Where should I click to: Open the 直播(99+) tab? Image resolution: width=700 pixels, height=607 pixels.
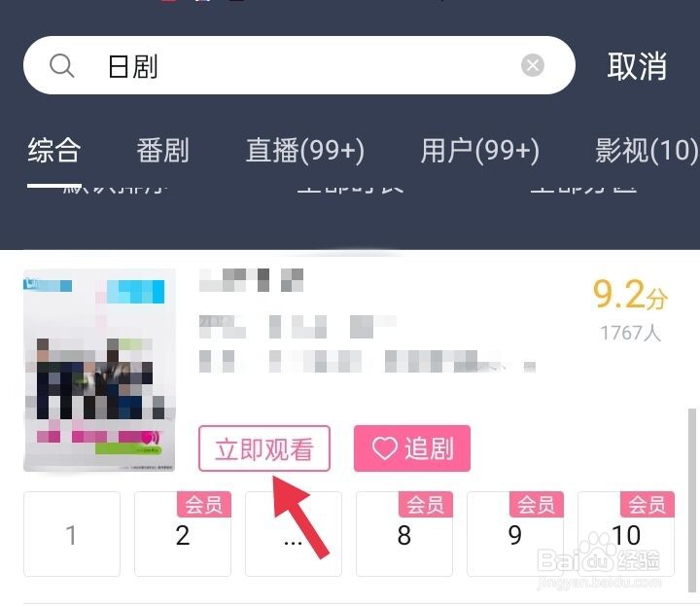[305, 151]
